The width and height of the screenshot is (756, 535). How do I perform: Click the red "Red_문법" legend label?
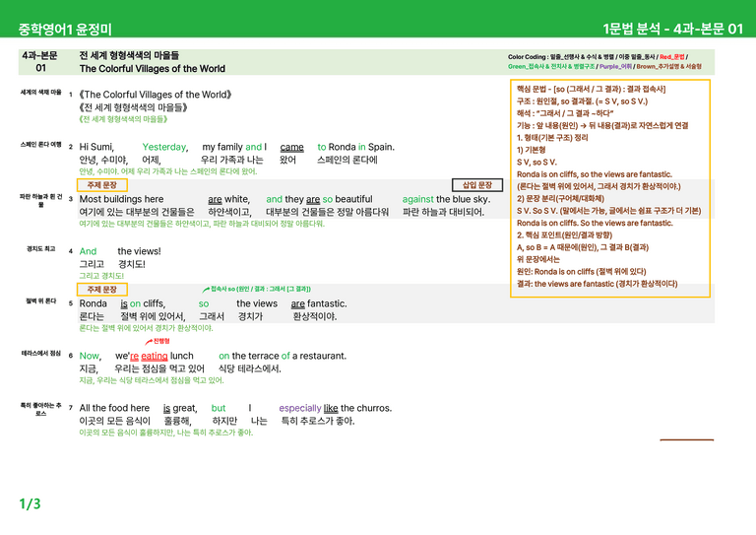671,57
